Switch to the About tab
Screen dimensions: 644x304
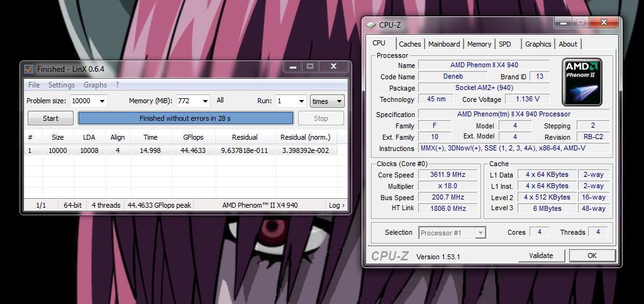(568, 44)
